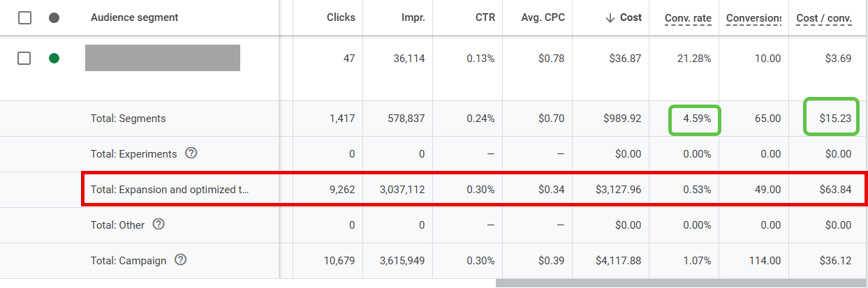Tick the select-all checkbox in header
This screenshot has width=868, height=288.
tap(24, 18)
